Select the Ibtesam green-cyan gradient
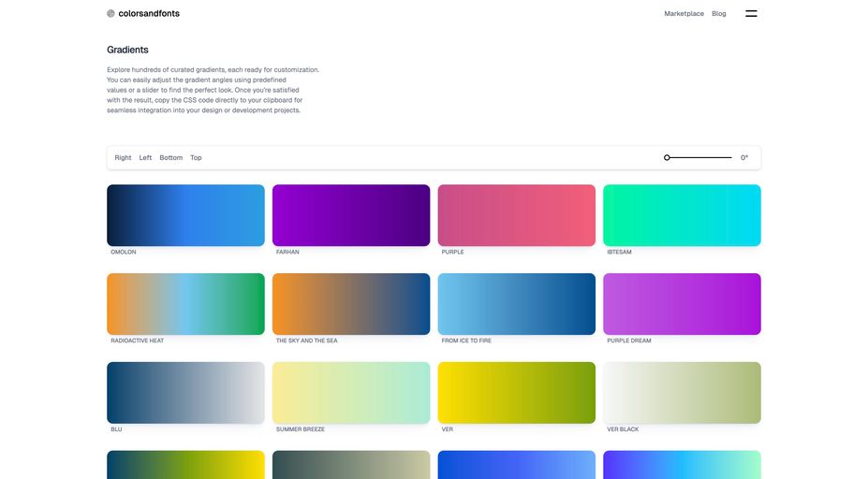The width and height of the screenshot is (868, 479). tap(682, 215)
